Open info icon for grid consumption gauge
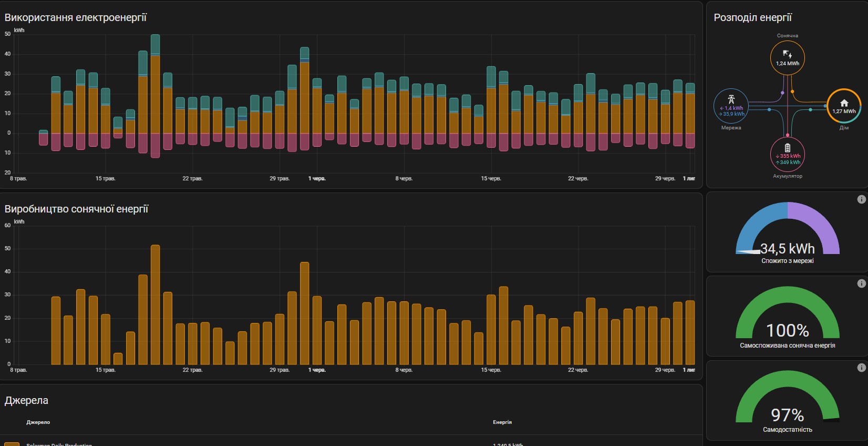Screen dimensions: 868x446 click(x=861, y=199)
